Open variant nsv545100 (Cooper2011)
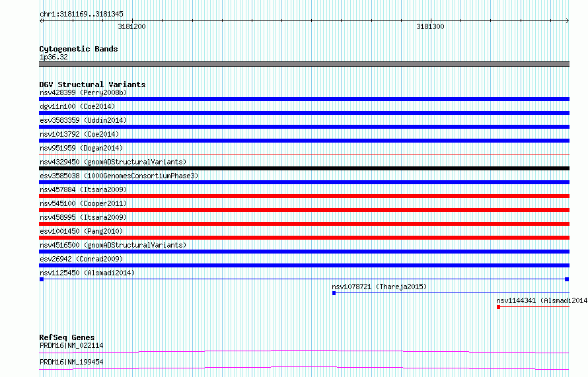The image size is (588, 377). pos(83,203)
